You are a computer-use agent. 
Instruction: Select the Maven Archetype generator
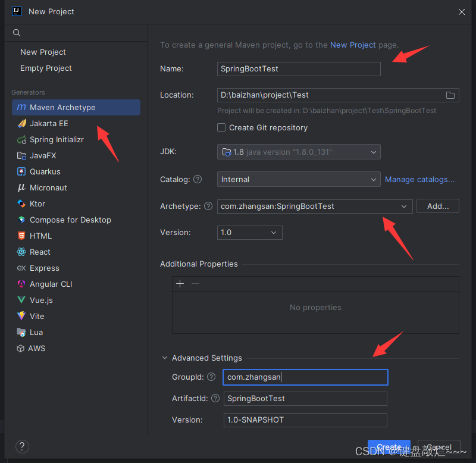pyautogui.click(x=76, y=107)
